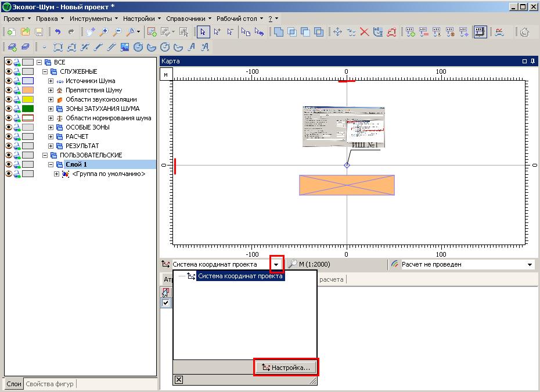Viewport: 540px width, 392px height.
Task: Open the Расчет не проведен dropdown
Action: pos(530,265)
